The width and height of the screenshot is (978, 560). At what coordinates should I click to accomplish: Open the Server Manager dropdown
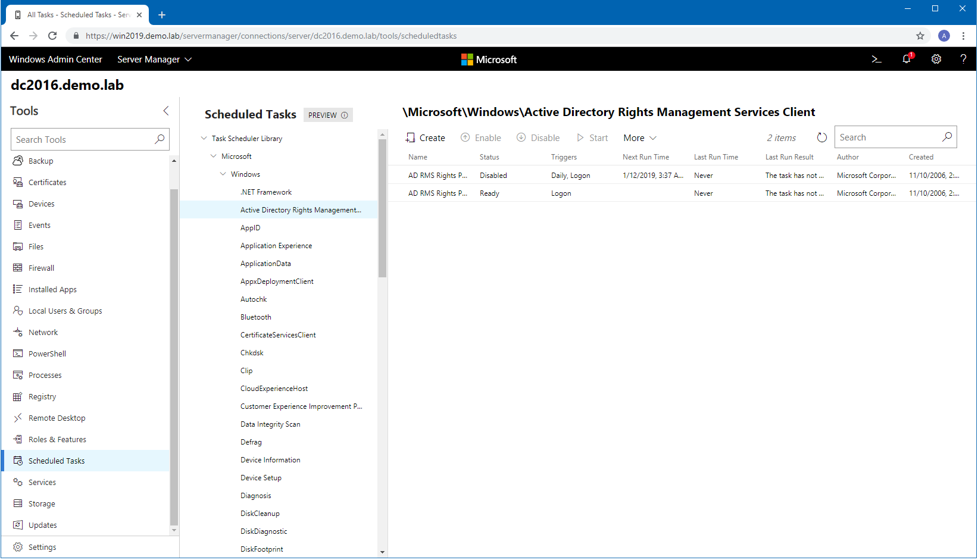click(154, 60)
